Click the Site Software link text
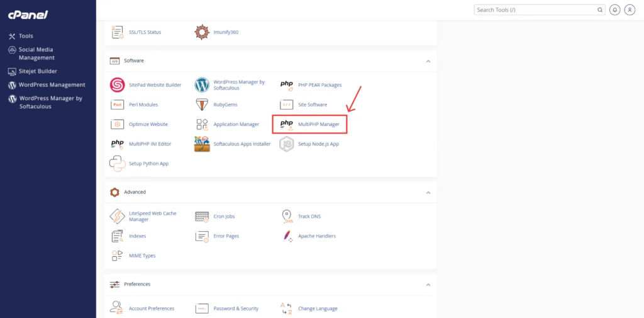 tap(313, 105)
